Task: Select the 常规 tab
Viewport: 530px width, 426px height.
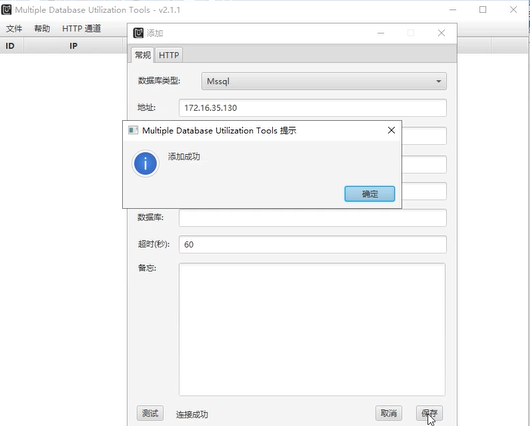Action: point(142,55)
